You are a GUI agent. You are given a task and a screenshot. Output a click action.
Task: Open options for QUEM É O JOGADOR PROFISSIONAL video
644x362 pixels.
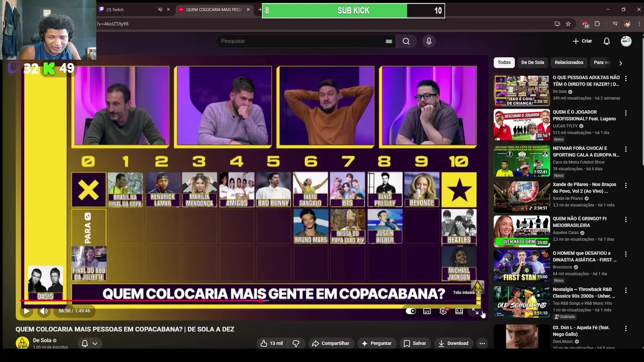coord(626,113)
